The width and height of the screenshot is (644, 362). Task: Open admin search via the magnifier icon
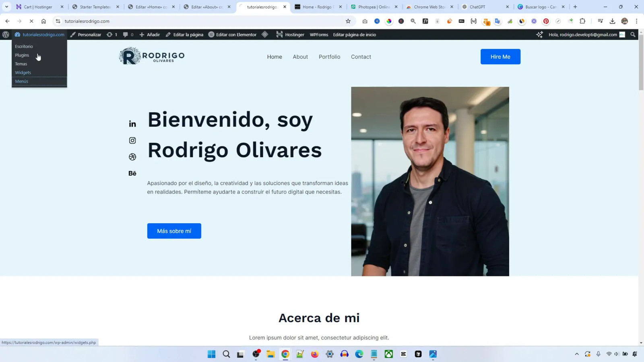[632, 35]
